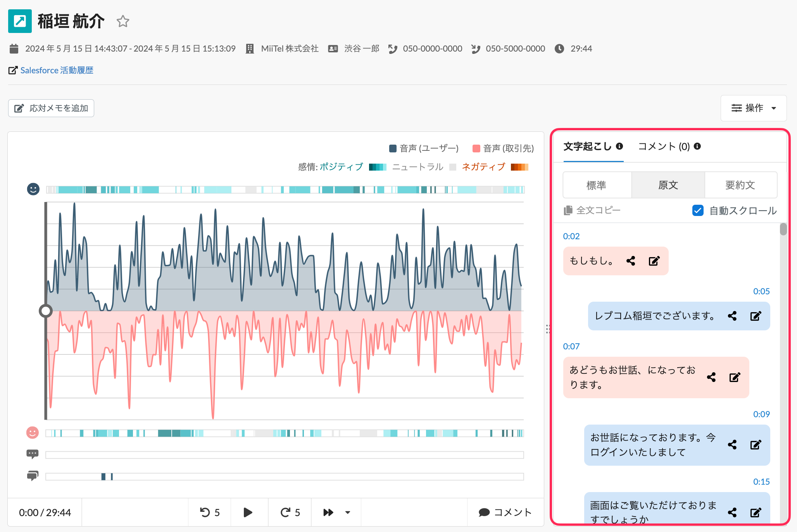Screen dimensions: 797x532
Task: Click the contact card icon beside 渋谷 一郎
Action: click(333, 49)
